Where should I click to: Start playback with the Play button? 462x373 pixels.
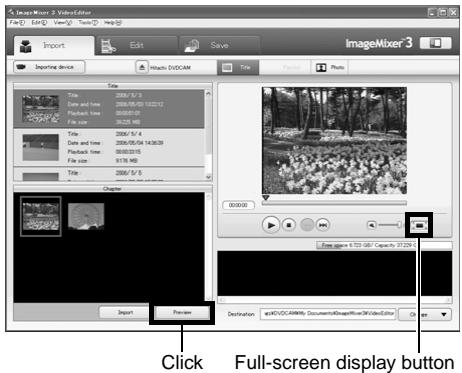click(x=271, y=225)
